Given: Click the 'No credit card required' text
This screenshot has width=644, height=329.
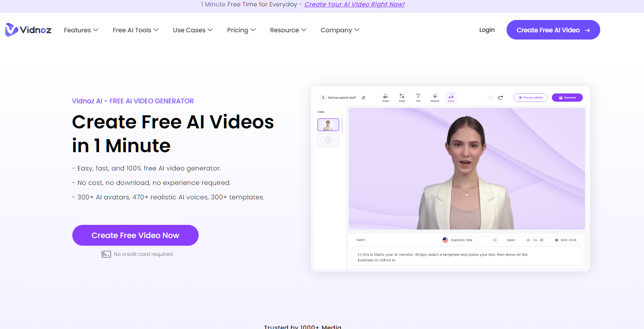Looking at the screenshot, I should [143, 254].
